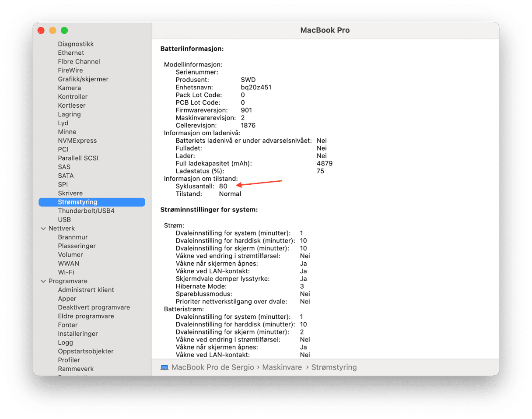This screenshot has height=419, width=532.
Task: Select Lagring in the sidebar
Action: click(x=69, y=114)
